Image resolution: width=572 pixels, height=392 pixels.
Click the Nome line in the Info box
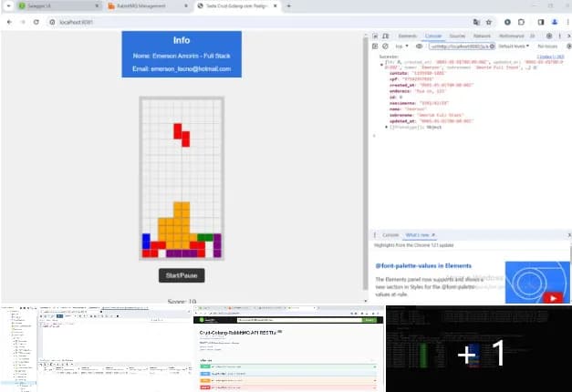click(x=182, y=56)
